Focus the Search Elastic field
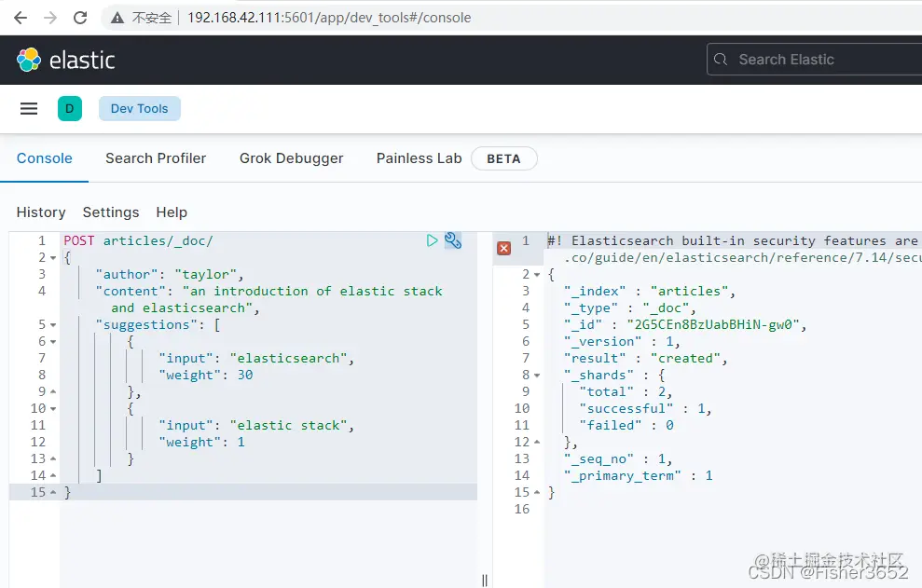The image size is (922, 588). click(815, 60)
